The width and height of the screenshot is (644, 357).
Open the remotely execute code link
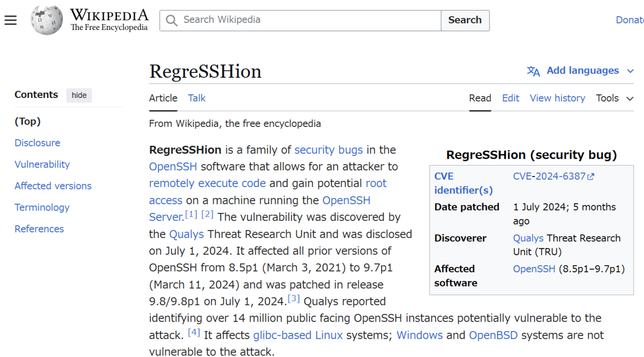click(x=207, y=183)
